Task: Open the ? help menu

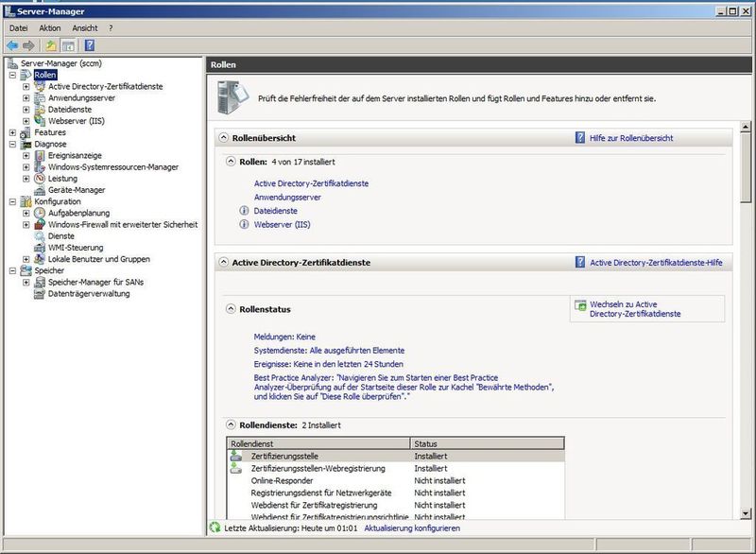Action: 111,28
